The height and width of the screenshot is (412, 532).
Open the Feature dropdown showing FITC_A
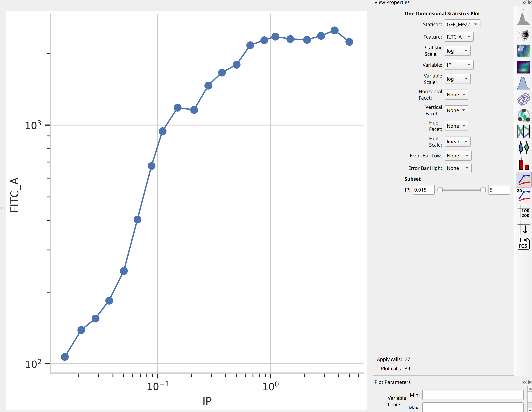pyautogui.click(x=459, y=37)
